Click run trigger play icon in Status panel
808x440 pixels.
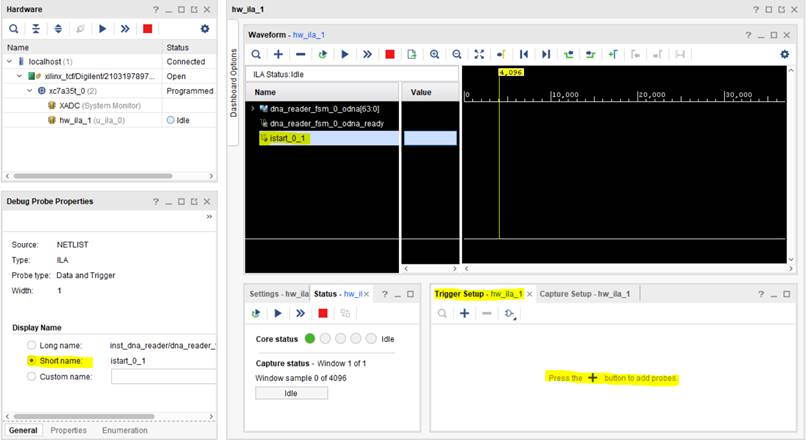coord(278,313)
